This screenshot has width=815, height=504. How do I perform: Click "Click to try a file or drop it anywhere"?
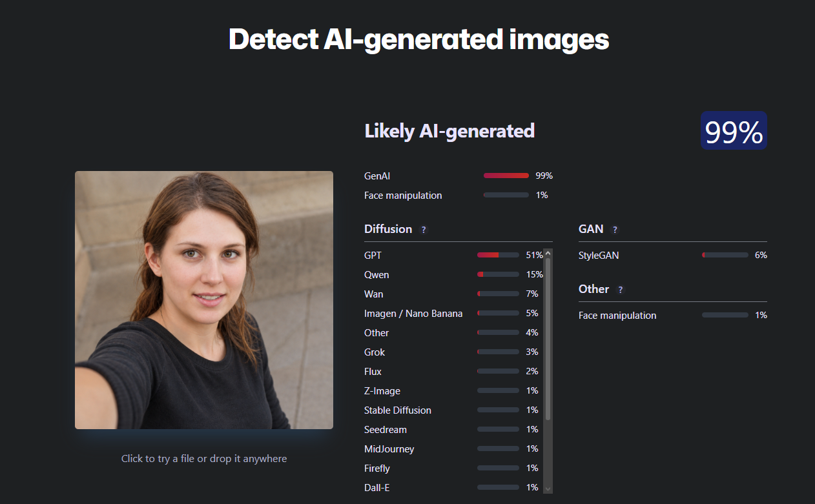(x=204, y=459)
